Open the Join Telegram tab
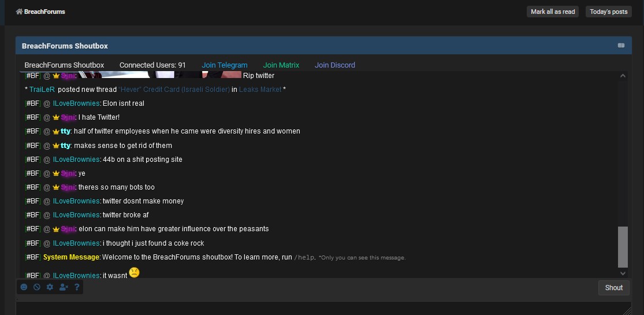 [x=224, y=65]
